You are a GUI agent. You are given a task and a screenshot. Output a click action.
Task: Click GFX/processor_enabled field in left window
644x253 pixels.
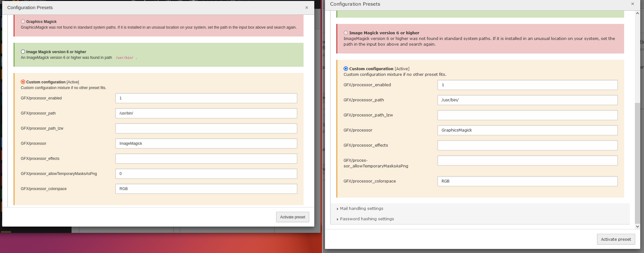point(206,98)
